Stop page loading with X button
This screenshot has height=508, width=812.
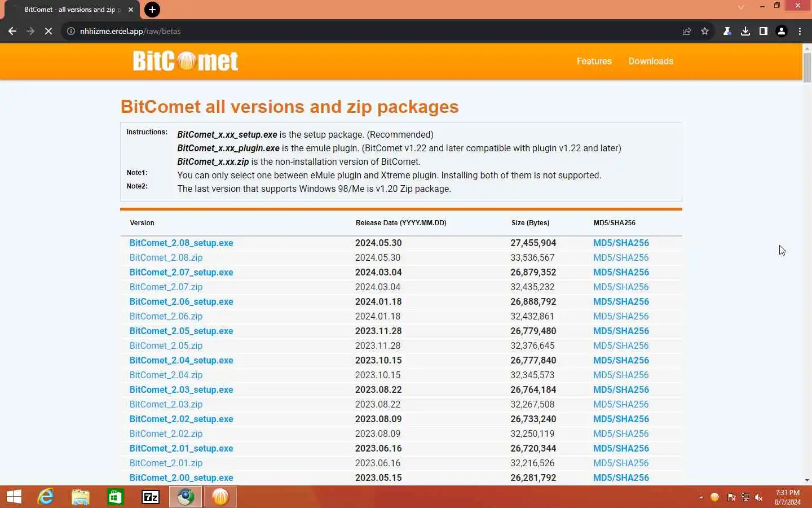pos(48,31)
